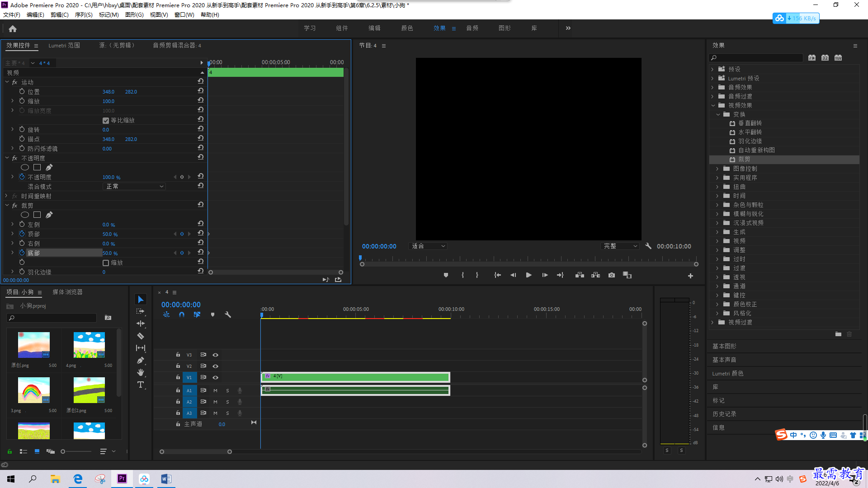868x488 pixels.
Task: Search in the Effects panel field
Action: pos(756,58)
